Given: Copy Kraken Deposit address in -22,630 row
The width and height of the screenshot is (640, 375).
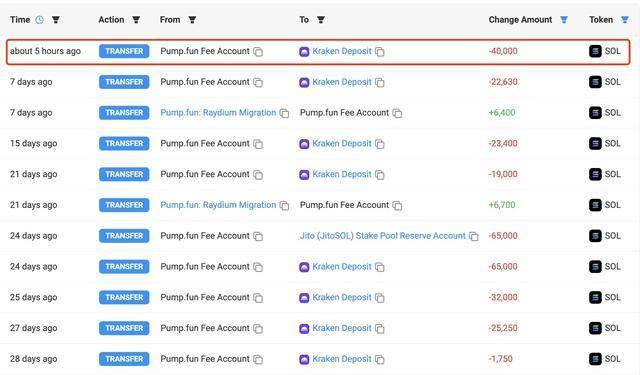Looking at the screenshot, I should pos(380,82).
